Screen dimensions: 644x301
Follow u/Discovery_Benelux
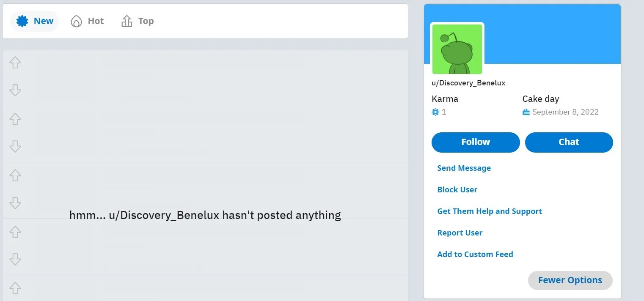(475, 142)
